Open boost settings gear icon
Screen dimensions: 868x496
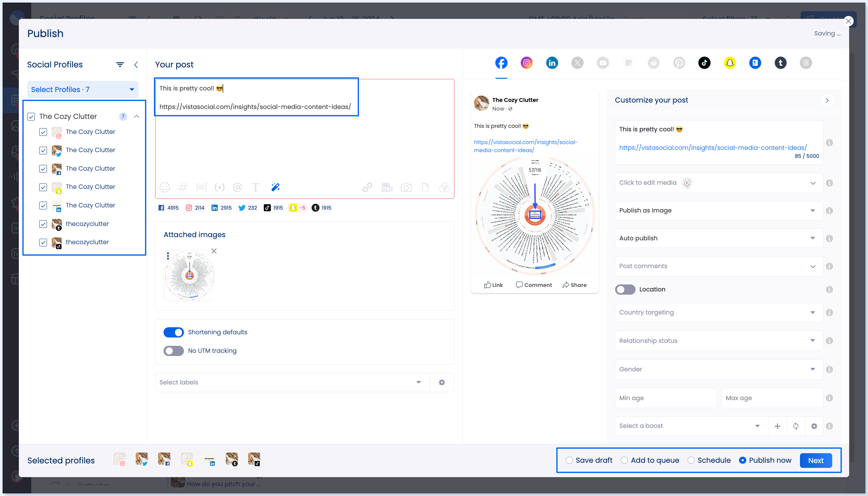[814, 426]
